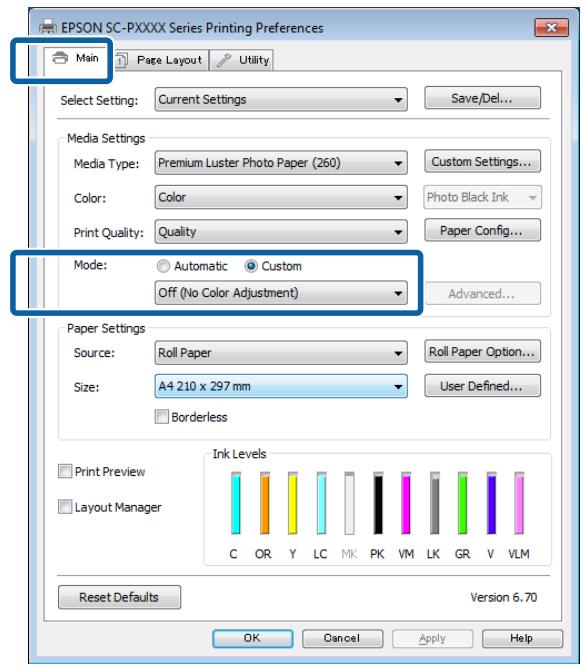Enable the Print Preview checkbox
Viewport: 582px width, 668px height.
click(x=65, y=472)
